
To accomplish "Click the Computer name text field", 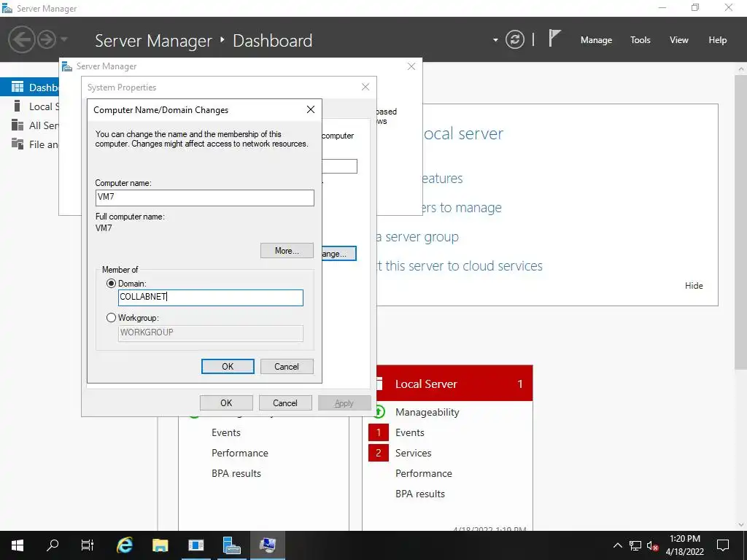I will click(205, 198).
